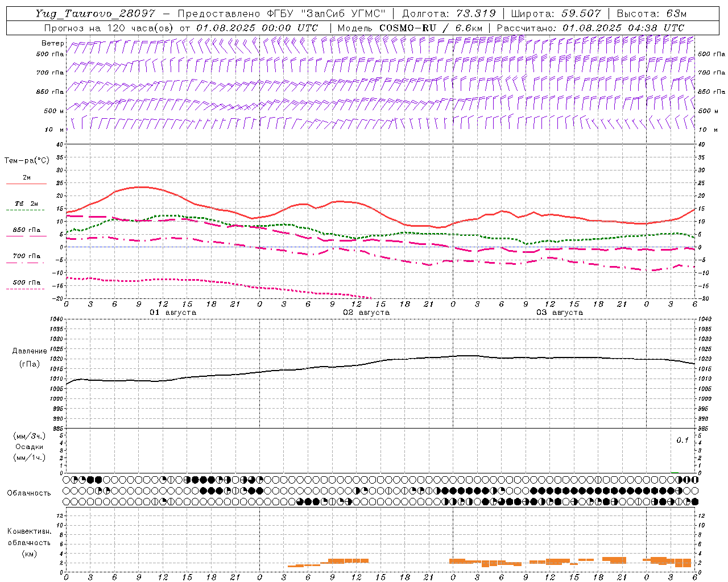Click the date label 03 августа
728x582 pixels.
pyautogui.click(x=560, y=313)
